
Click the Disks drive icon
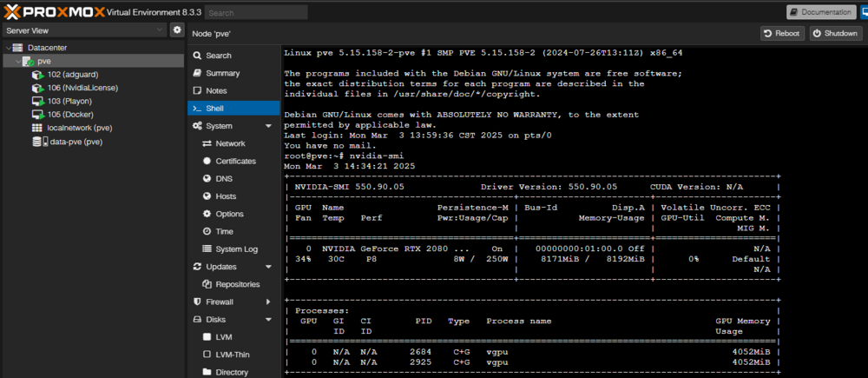click(x=197, y=320)
